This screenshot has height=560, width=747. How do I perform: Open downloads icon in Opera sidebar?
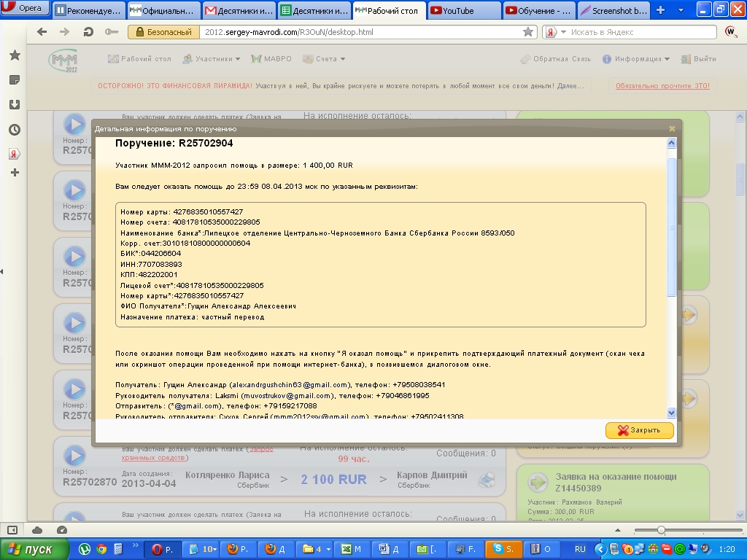click(15, 104)
